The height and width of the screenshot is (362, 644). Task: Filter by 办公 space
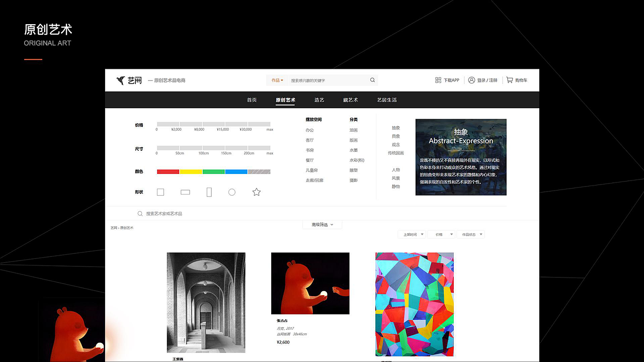pyautogui.click(x=309, y=130)
